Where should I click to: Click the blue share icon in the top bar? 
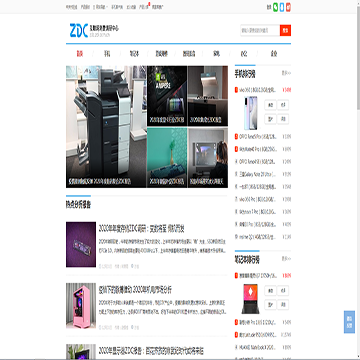click(282, 7)
